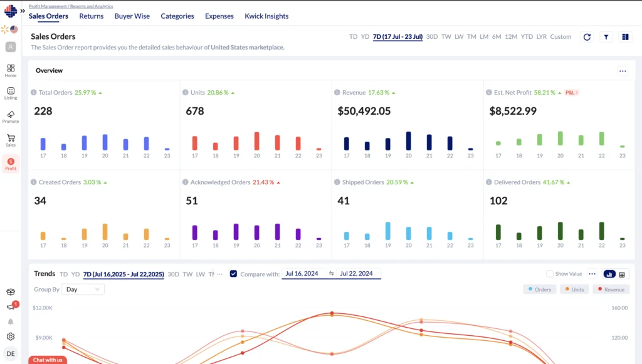The height and width of the screenshot is (364, 642).
Task: Uncheck the Compare with checkbox
Action: [233, 274]
